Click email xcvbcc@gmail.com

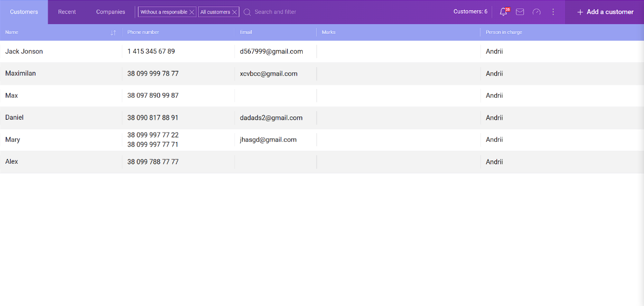coord(269,74)
